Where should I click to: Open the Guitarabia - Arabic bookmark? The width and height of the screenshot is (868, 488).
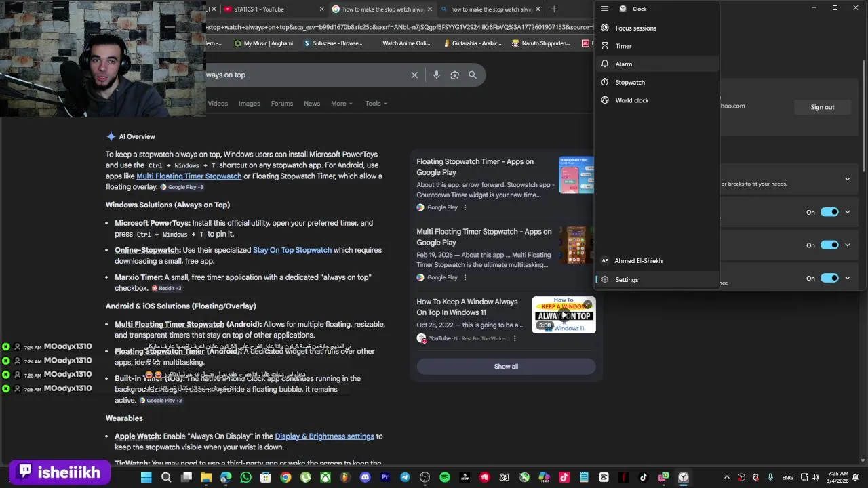(x=473, y=43)
